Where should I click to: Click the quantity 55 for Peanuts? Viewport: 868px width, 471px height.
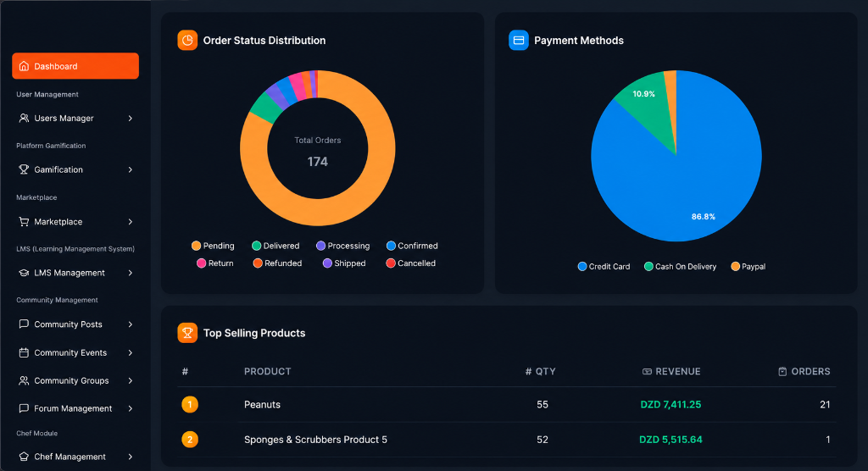[x=542, y=405]
